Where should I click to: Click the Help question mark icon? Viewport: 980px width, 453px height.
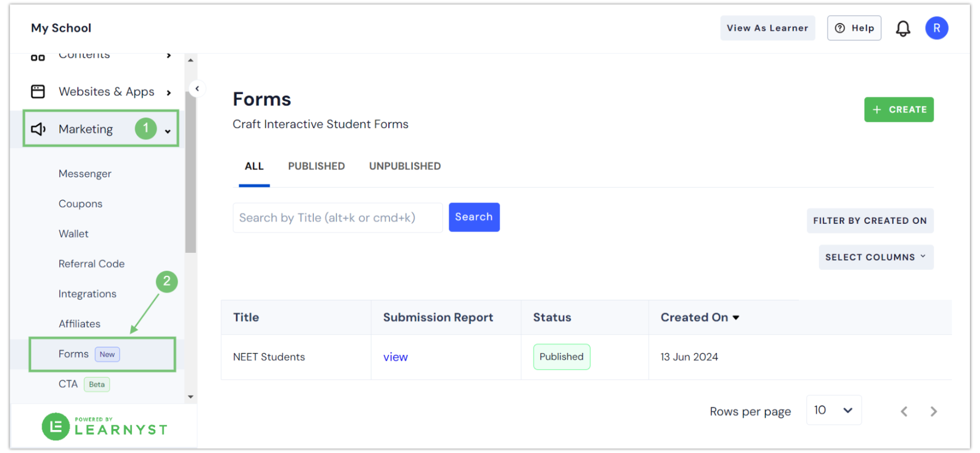pyautogui.click(x=840, y=28)
